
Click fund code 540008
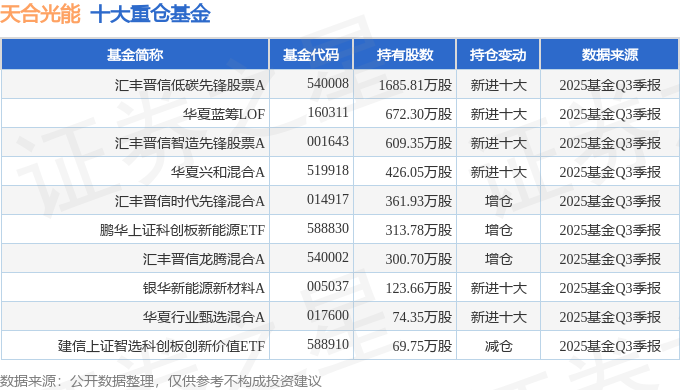(328, 83)
